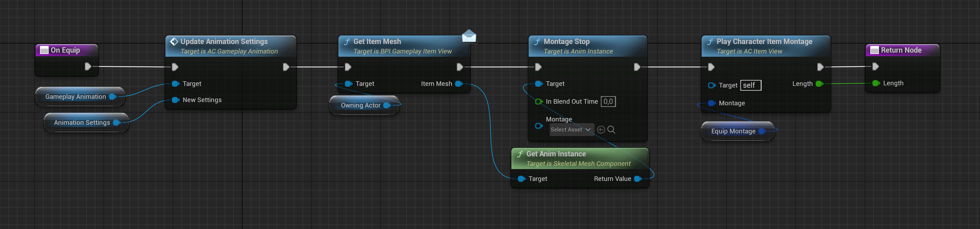Viewport: 980px width, 229px height.
Task: Click Target pin on Play Character Item Montage
Action: pyautogui.click(x=712, y=85)
